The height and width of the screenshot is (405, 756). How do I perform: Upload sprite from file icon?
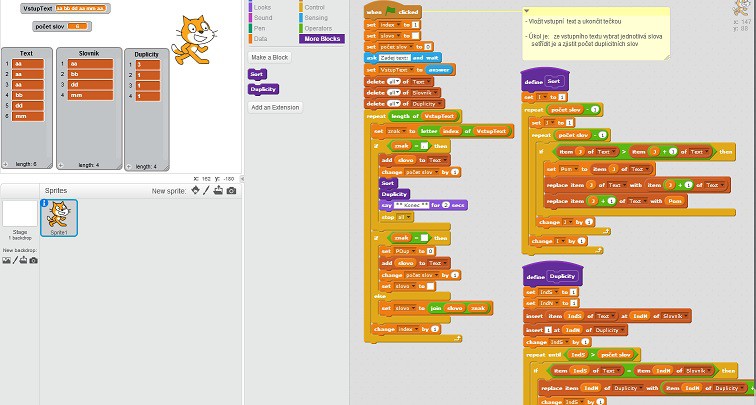point(220,190)
